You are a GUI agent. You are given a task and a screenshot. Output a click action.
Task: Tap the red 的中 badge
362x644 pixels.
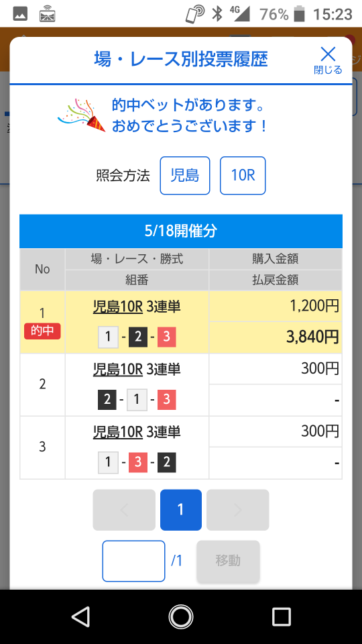pyautogui.click(x=42, y=331)
